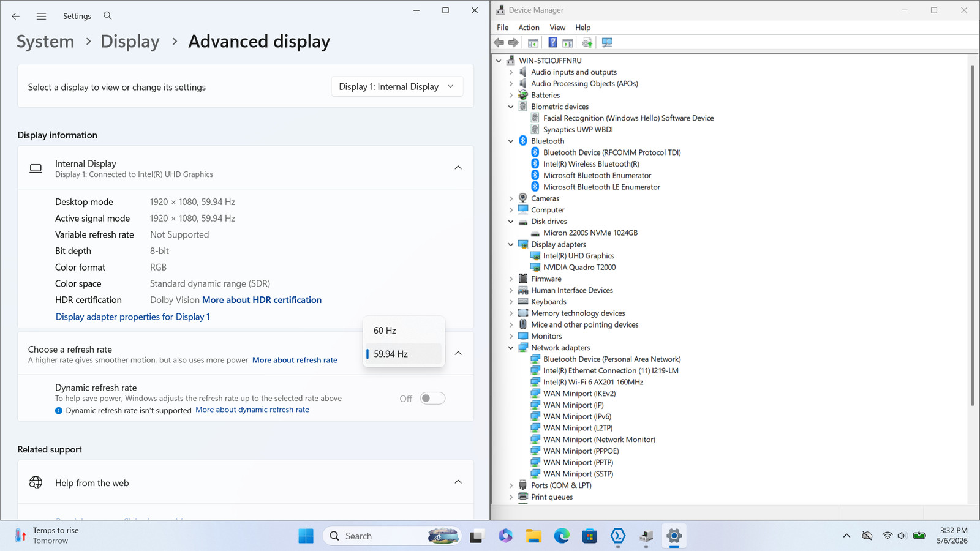Click the scan for hardware changes icon
This screenshot has width=980, height=551.
[607, 42]
